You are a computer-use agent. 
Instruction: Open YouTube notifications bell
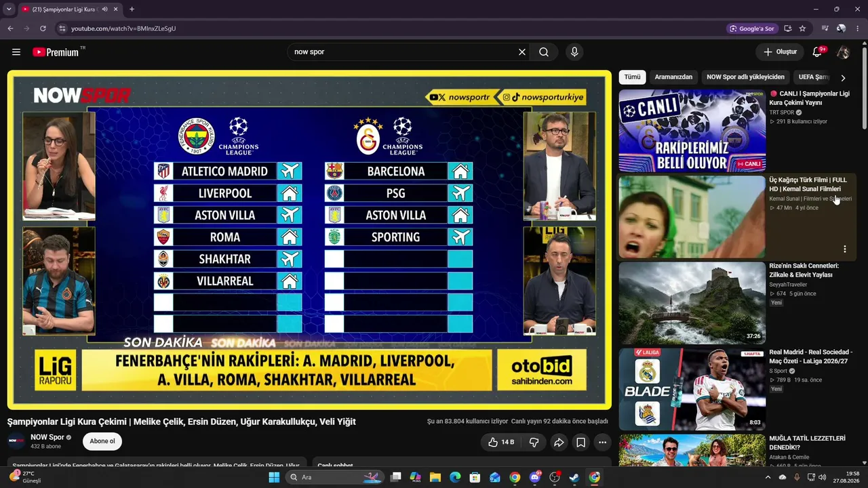pyautogui.click(x=817, y=52)
